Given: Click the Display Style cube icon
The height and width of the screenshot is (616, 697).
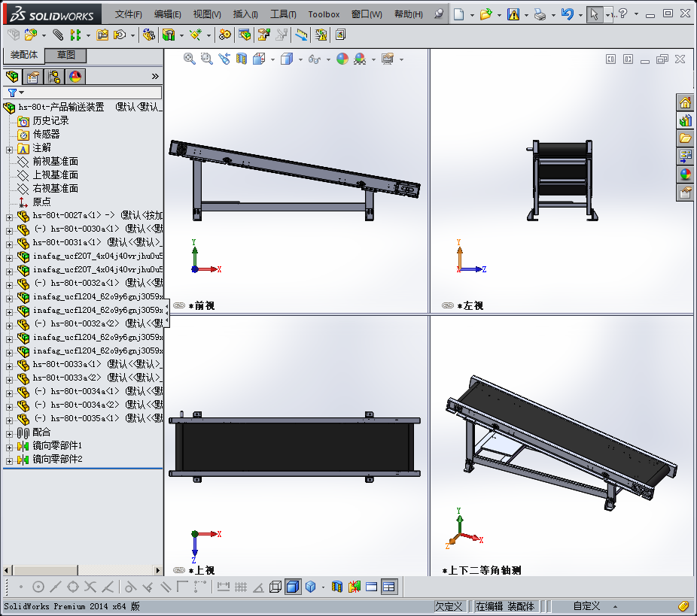Looking at the screenshot, I should (287, 59).
